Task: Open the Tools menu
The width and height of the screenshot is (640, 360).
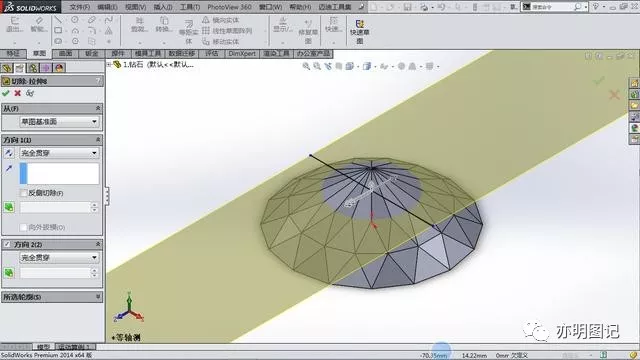Action: [x=190, y=7]
